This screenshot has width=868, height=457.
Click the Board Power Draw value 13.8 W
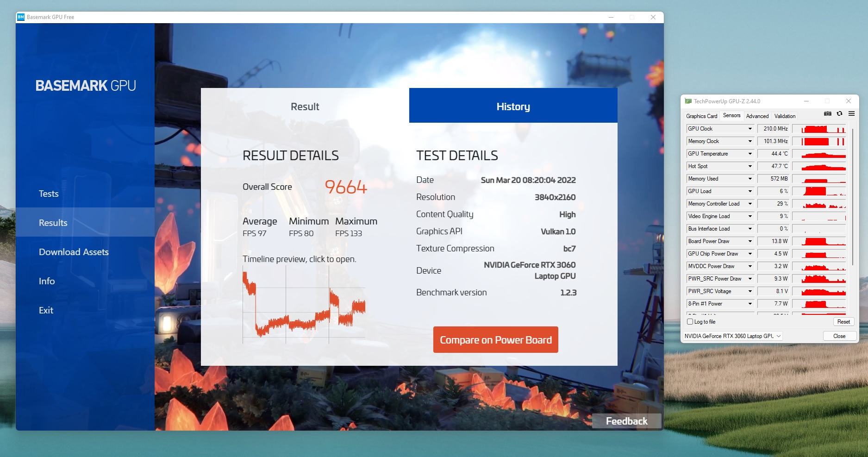tap(773, 241)
